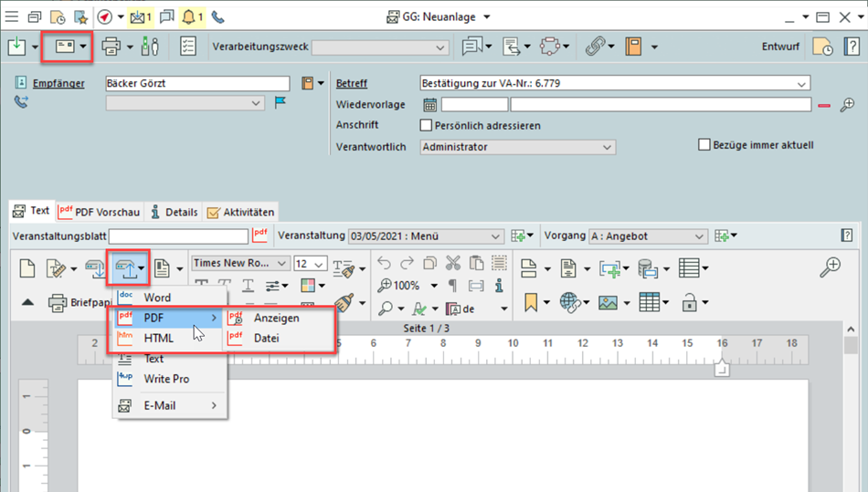
Task: Enable the Persönlich adressieren checkbox
Action: coord(426,125)
